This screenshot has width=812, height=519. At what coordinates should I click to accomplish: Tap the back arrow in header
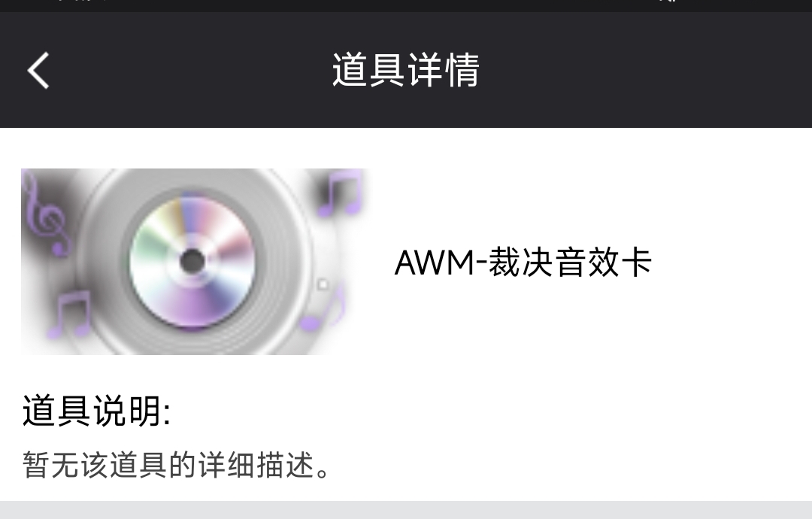pyautogui.click(x=38, y=71)
